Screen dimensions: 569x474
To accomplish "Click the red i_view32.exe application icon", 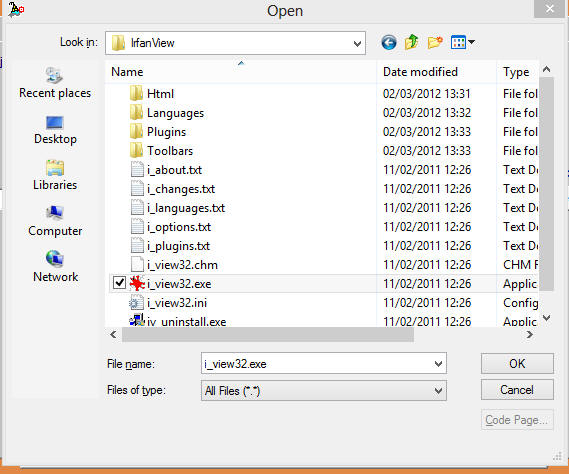I will point(137,283).
